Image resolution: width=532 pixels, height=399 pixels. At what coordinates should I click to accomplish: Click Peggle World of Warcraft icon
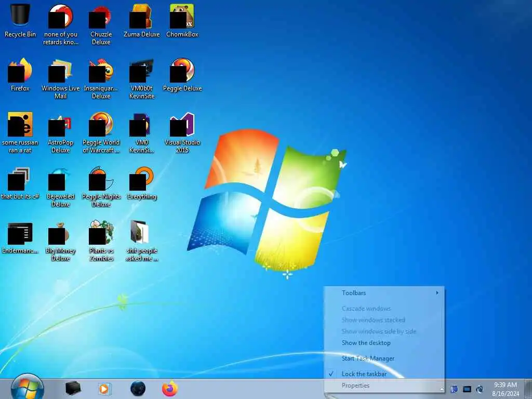click(101, 132)
